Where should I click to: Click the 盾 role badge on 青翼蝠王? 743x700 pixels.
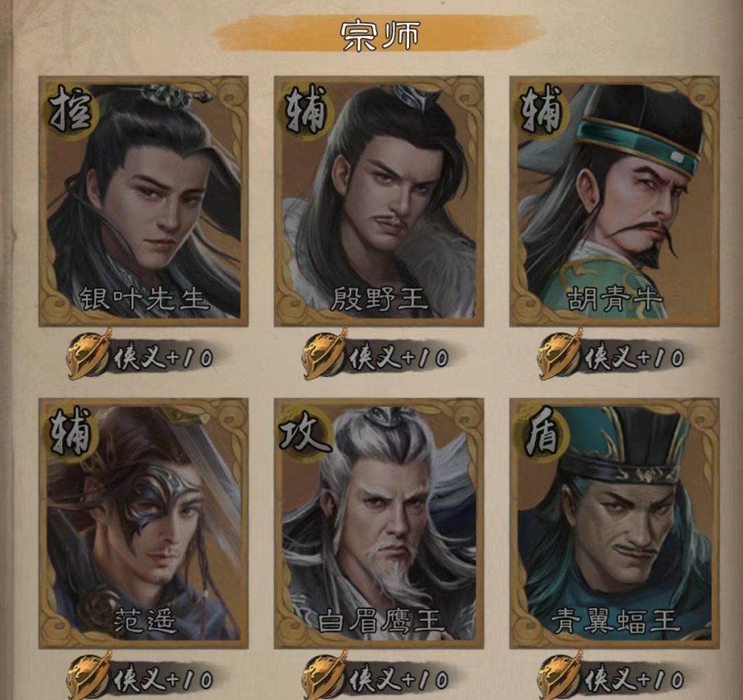[x=542, y=432]
